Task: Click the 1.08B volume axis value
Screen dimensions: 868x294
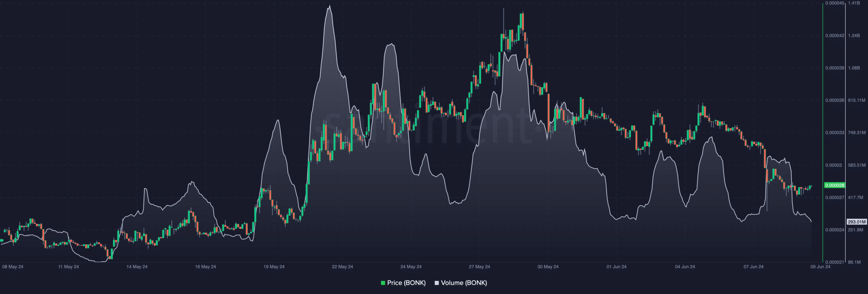Action: pos(854,68)
